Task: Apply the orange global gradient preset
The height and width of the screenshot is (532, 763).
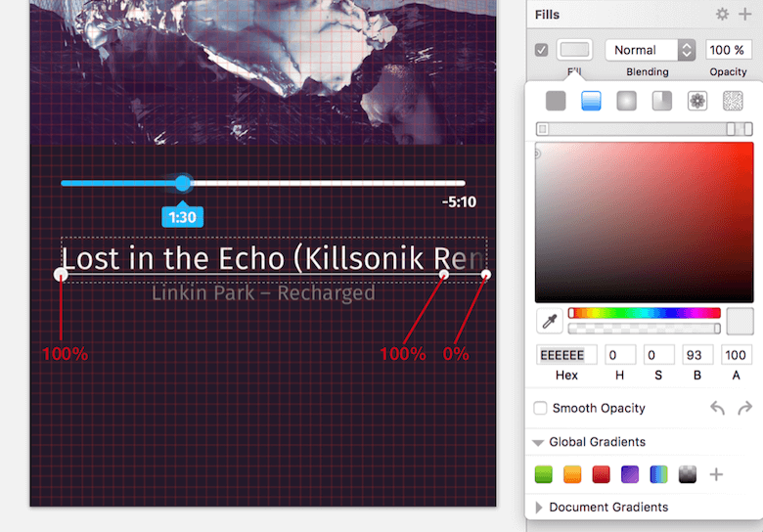Action: tap(572, 474)
